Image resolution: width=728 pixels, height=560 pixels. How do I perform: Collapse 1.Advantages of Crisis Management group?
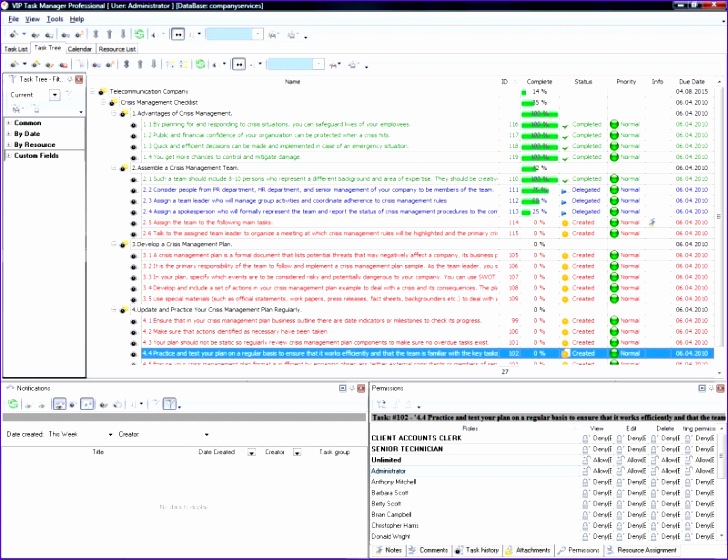[x=114, y=113]
